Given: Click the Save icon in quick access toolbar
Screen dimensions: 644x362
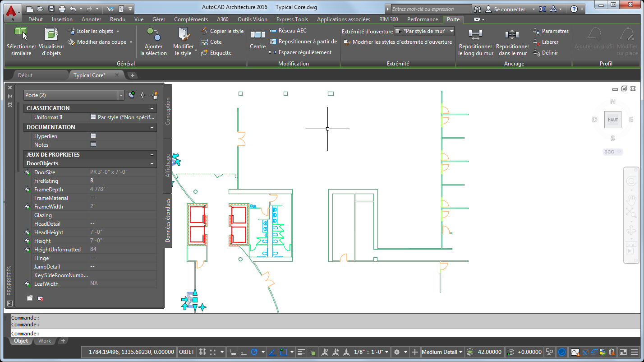Looking at the screenshot, I should point(51,9).
